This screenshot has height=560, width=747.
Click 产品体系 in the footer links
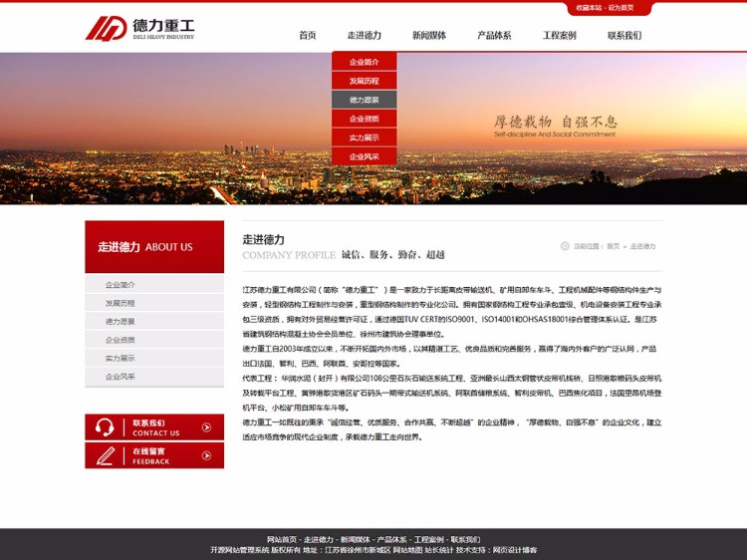coord(391,539)
